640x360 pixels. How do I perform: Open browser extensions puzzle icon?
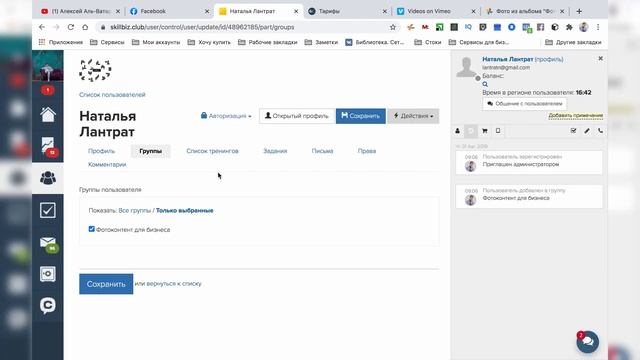pos(569,27)
